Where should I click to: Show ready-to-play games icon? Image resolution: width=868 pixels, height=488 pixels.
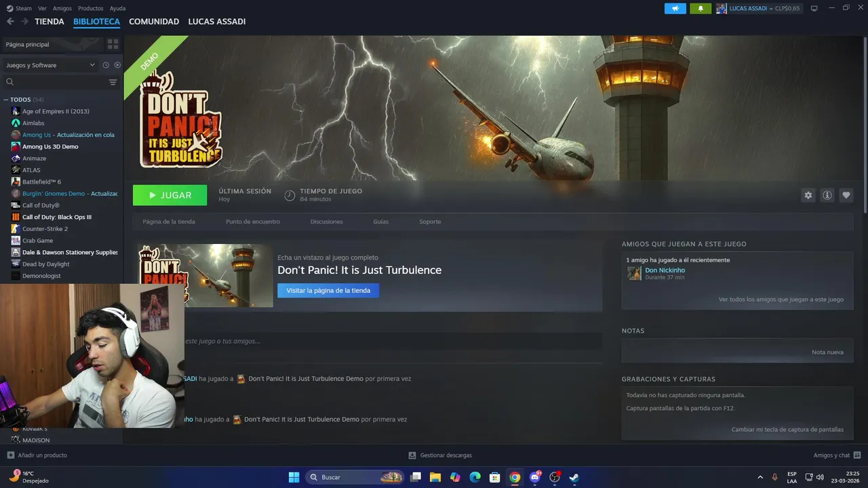[x=117, y=65]
